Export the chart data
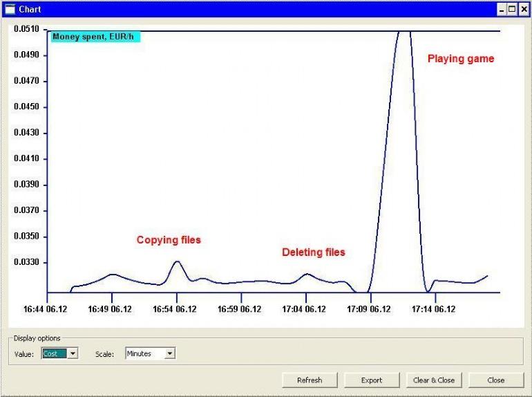 pyautogui.click(x=372, y=380)
